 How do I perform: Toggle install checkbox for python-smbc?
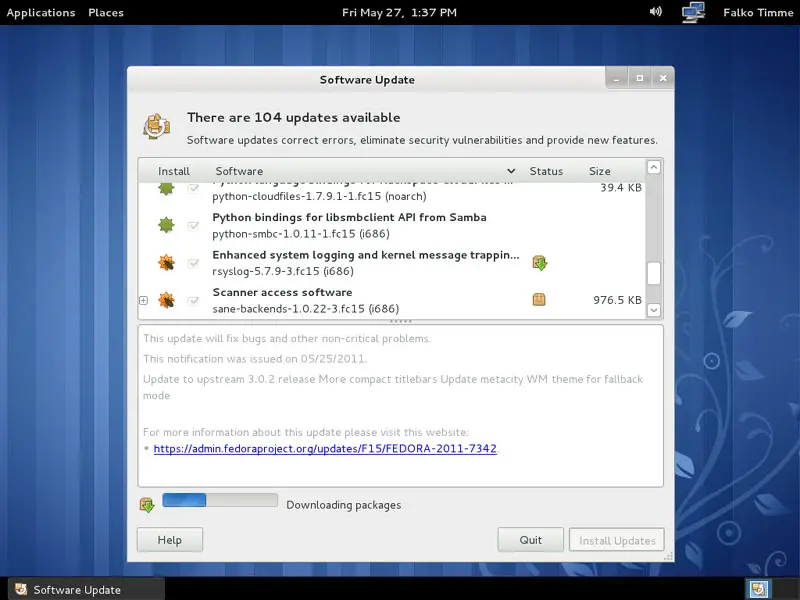193,226
